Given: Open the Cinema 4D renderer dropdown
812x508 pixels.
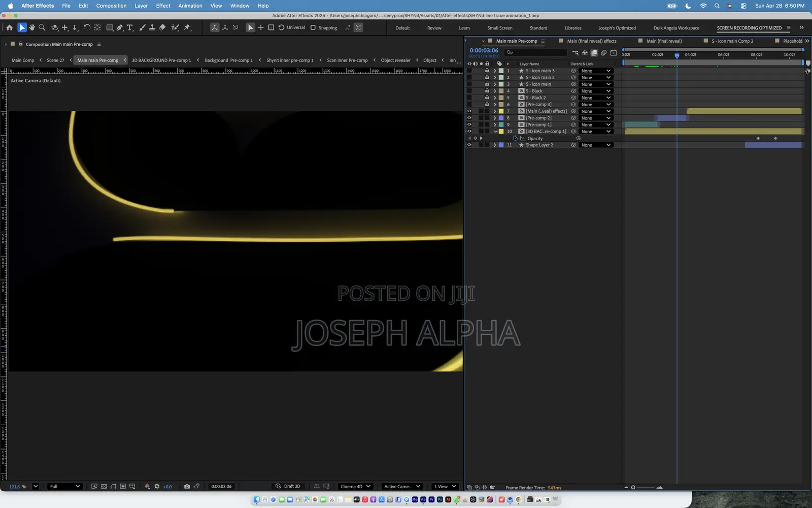Looking at the screenshot, I should 355,486.
